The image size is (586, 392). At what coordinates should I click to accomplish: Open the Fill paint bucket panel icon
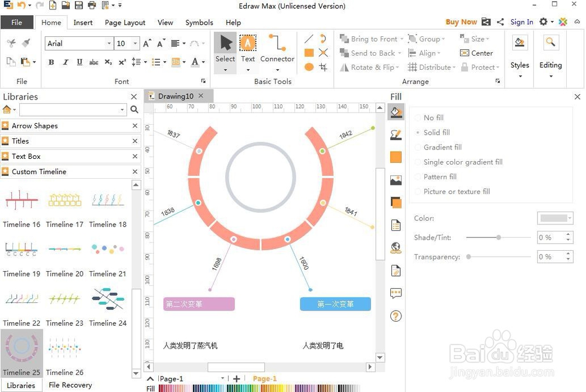[x=396, y=112]
